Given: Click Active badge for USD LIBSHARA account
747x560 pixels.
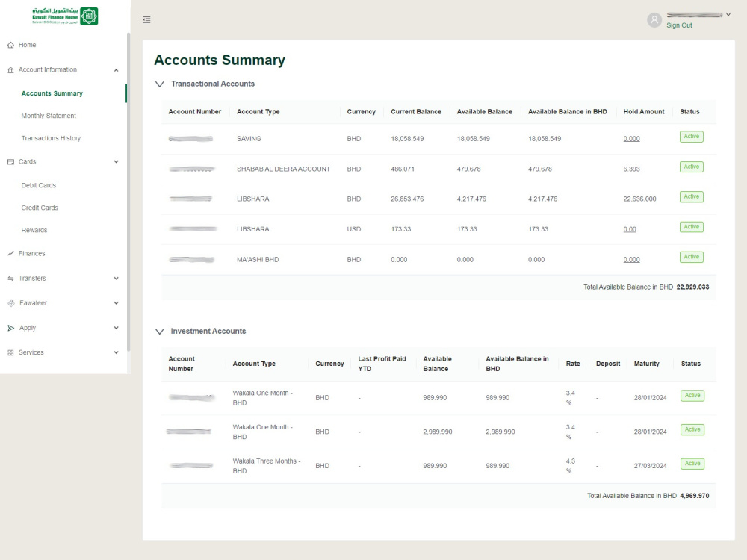Looking at the screenshot, I should click(691, 227).
